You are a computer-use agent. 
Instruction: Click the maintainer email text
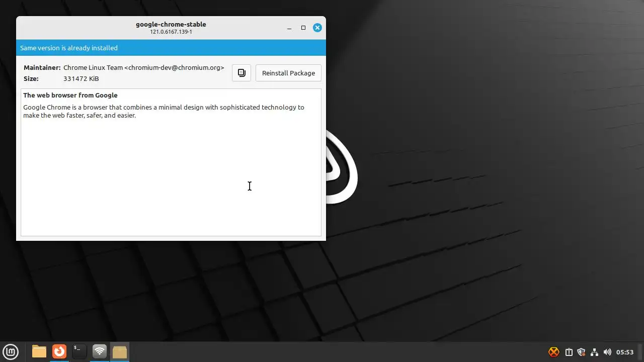coord(174,67)
